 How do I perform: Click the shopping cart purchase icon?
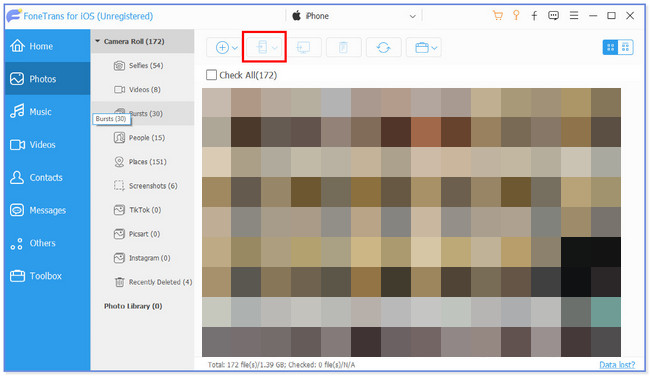[497, 16]
